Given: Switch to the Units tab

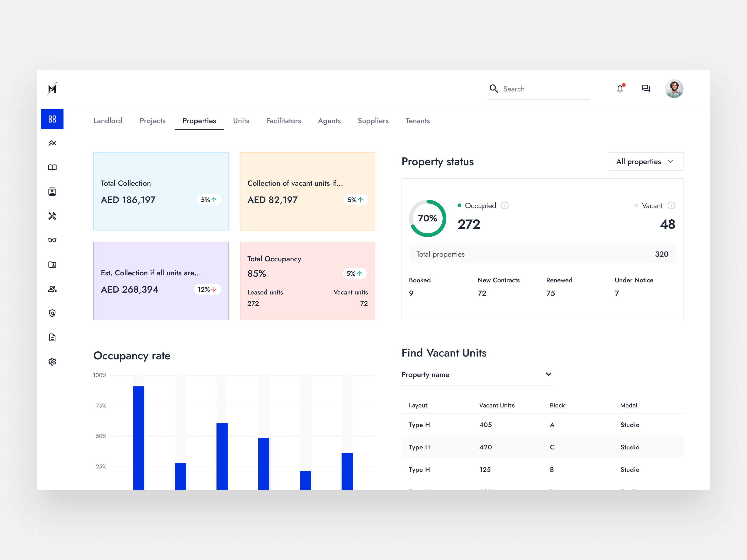Looking at the screenshot, I should pos(241,121).
